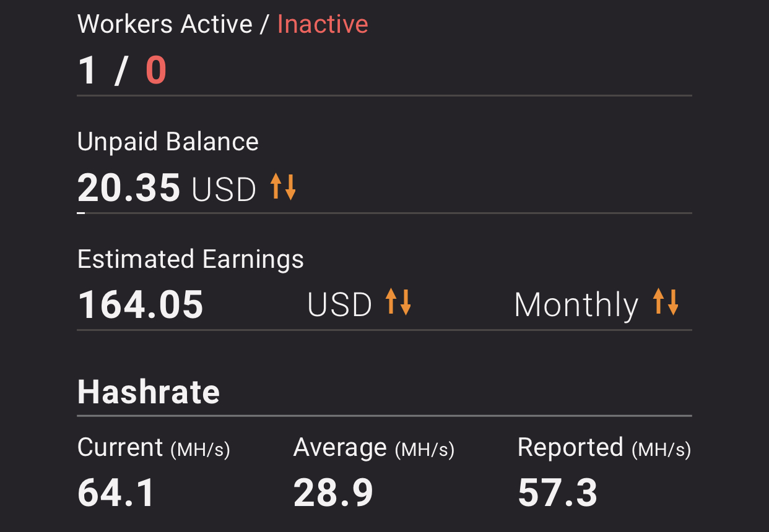Select the red inactive worker count 0
Image resolution: width=769 pixels, height=532 pixels.
pos(156,70)
